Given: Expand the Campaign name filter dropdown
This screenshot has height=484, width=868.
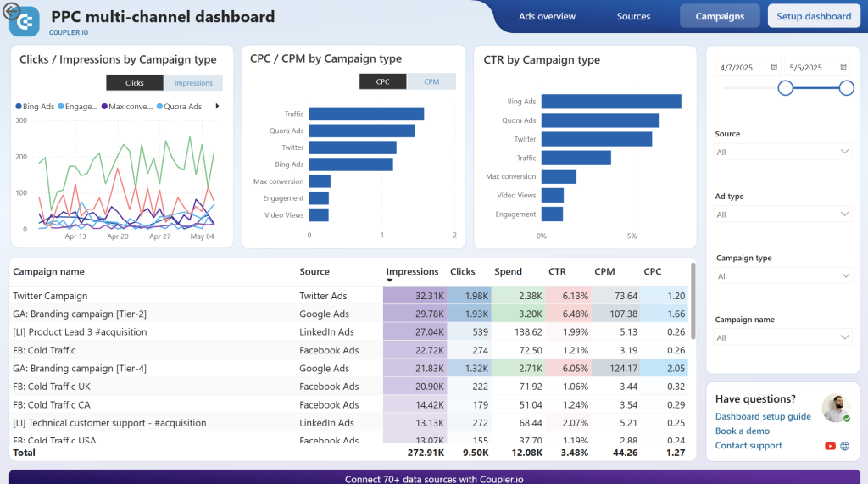Looking at the screenshot, I should click(x=782, y=337).
